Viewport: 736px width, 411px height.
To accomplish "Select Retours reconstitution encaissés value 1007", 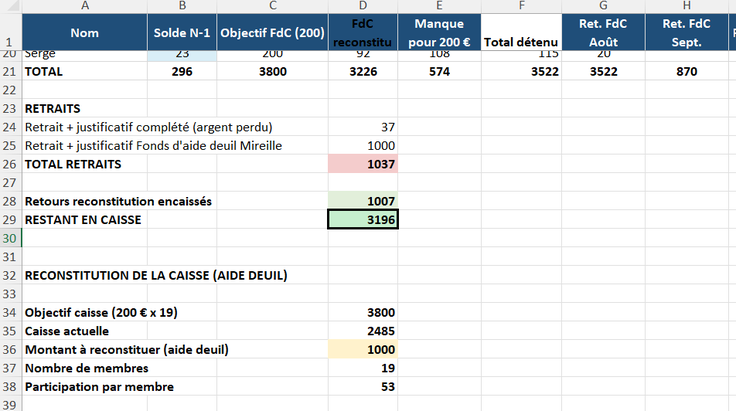I will 363,201.
